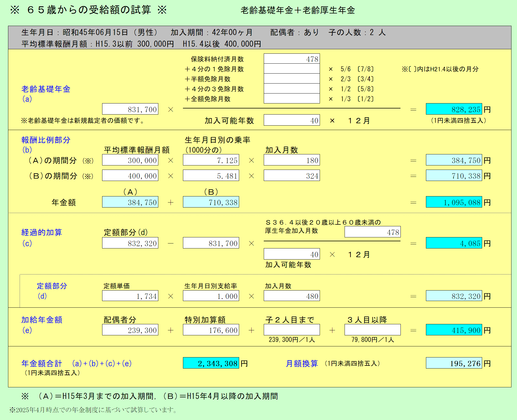Select the 1,095,088 total cell
This screenshot has height=420, width=517.
pyautogui.click(x=454, y=202)
